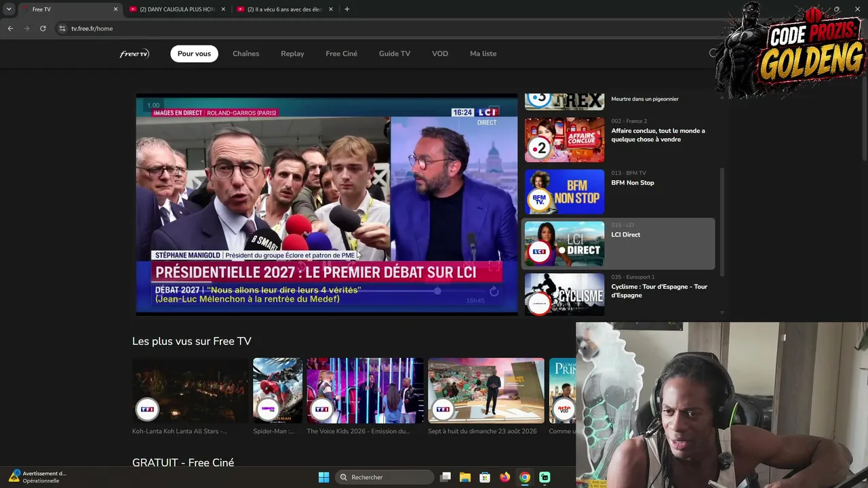
Task: Navigate to VOD
Action: (440, 54)
